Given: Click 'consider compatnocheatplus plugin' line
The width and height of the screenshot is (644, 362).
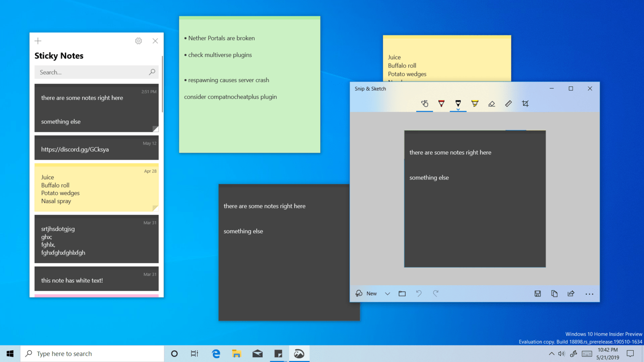Looking at the screenshot, I should [x=230, y=97].
